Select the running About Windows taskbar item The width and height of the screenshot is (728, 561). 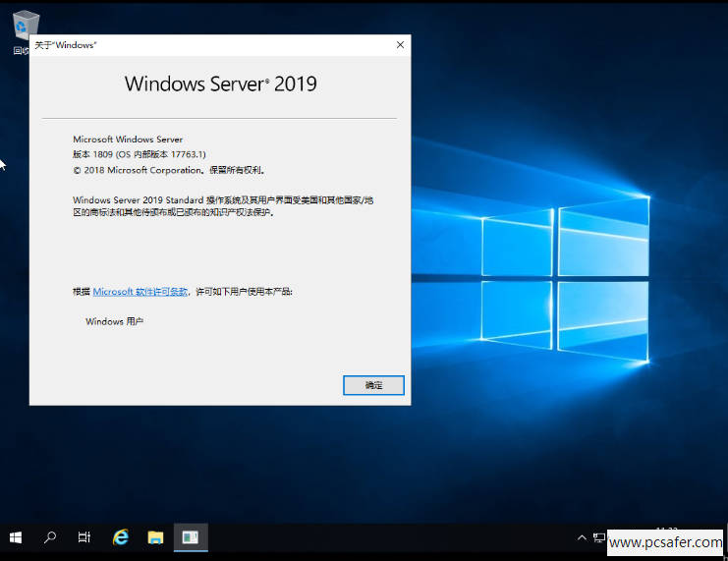click(x=191, y=537)
